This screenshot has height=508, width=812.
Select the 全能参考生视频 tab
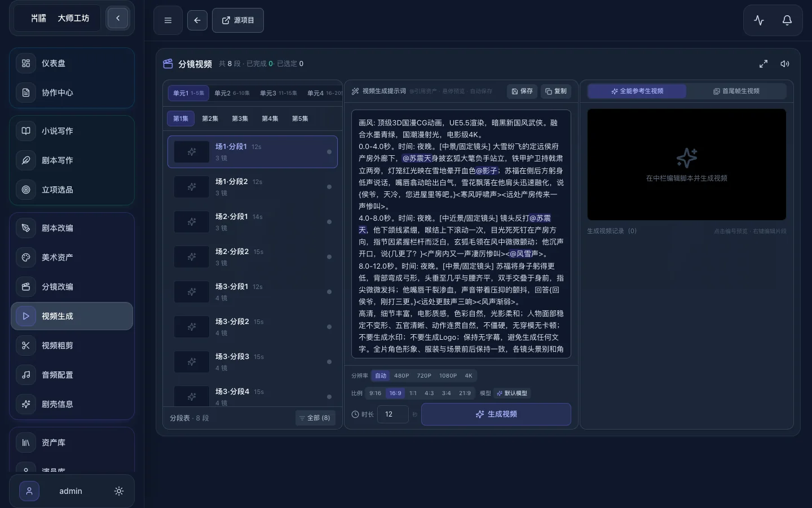637,91
